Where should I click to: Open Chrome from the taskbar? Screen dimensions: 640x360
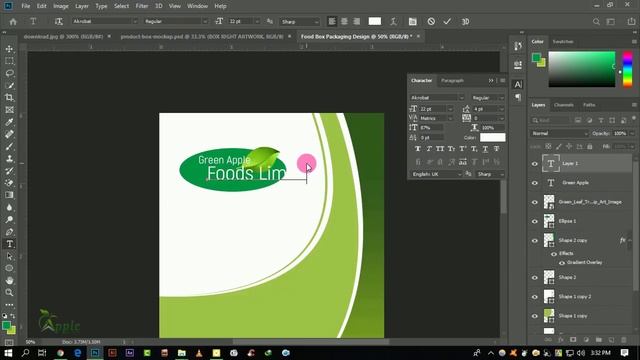(x=60, y=353)
